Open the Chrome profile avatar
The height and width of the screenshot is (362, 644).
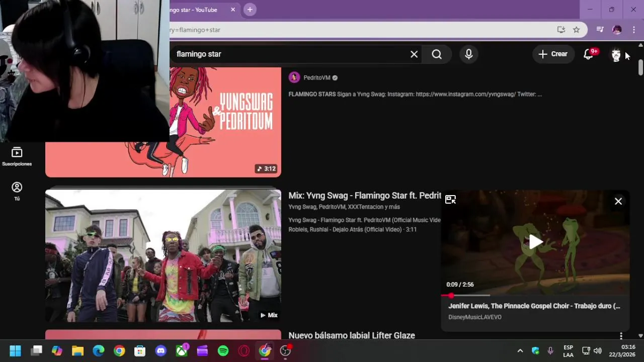[617, 30]
